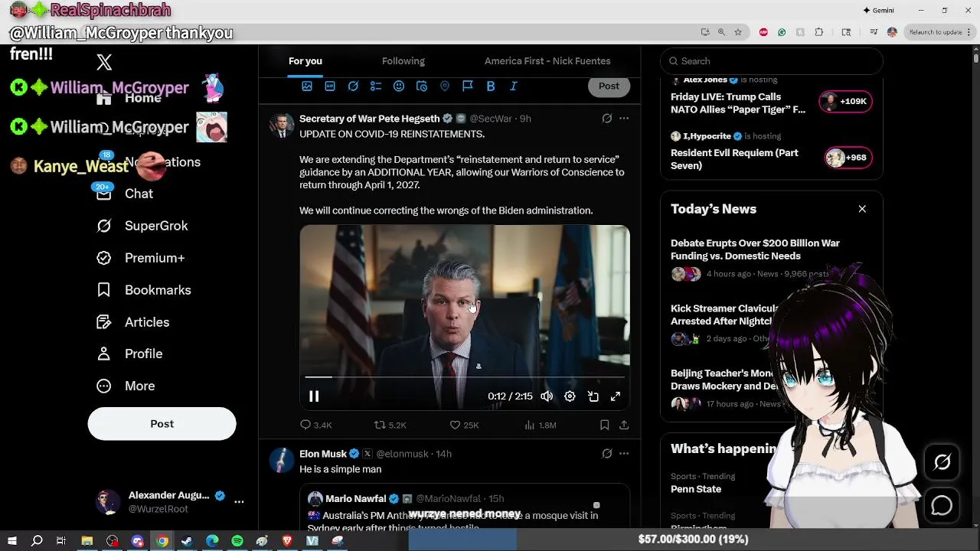This screenshot has height=551, width=980.
Task: Apply bold formatting in the composer
Action: point(491,86)
